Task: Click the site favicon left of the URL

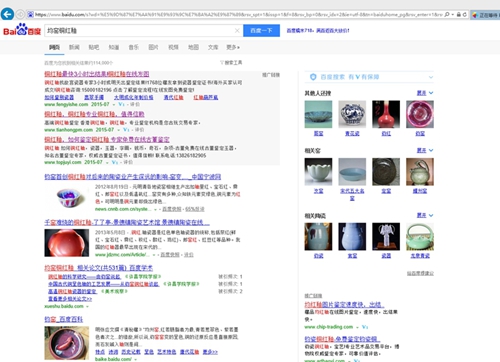Action: tap(30, 14)
